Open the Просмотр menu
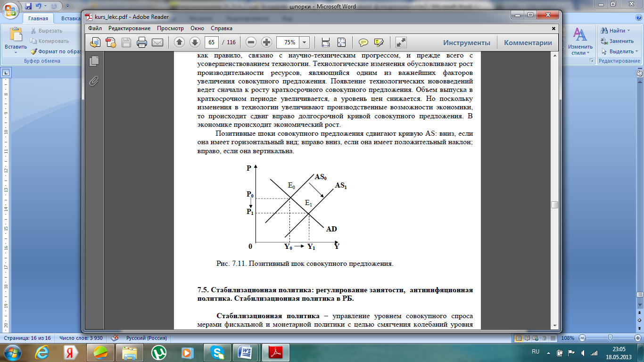Viewport: 644px width, 362px height. [x=170, y=28]
